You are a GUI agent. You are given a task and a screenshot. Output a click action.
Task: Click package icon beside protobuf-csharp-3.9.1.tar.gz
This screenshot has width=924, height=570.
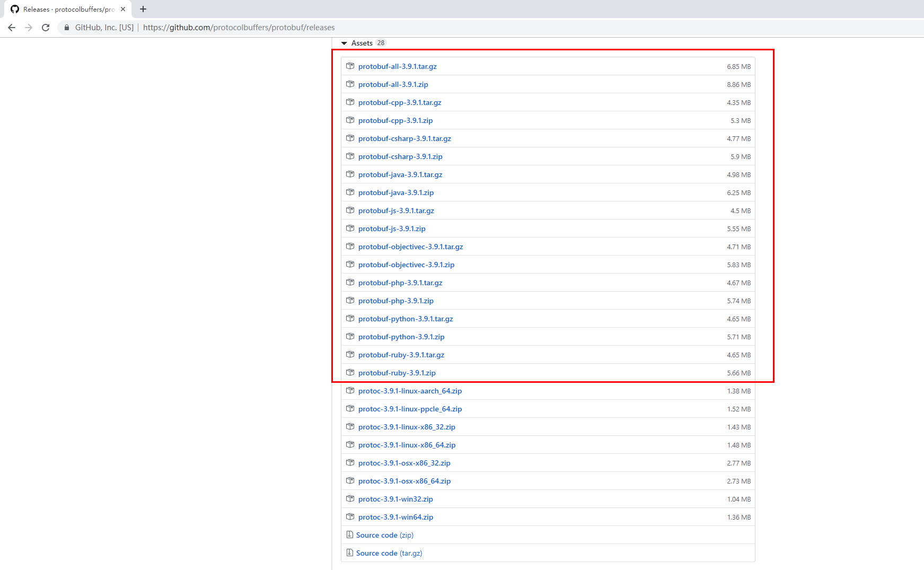click(x=350, y=138)
